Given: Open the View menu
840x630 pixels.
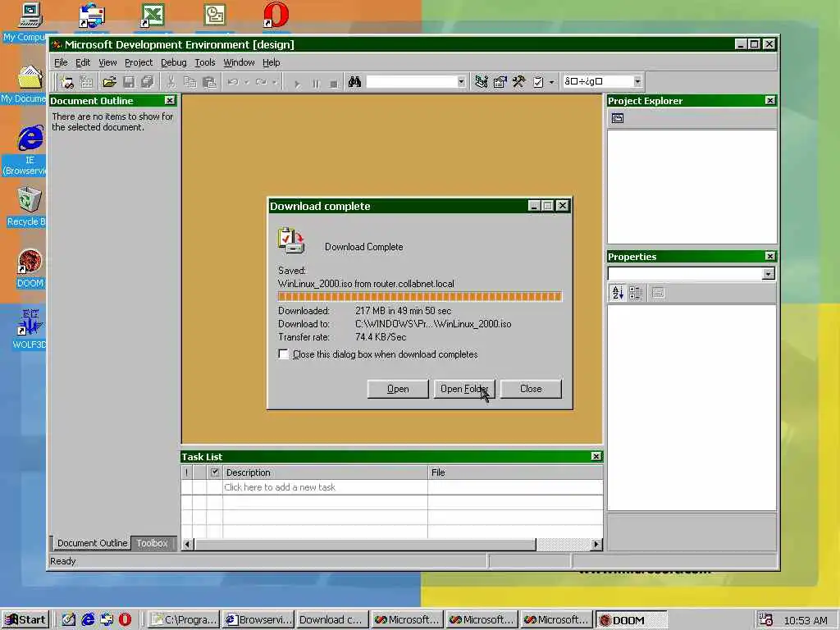Looking at the screenshot, I should coord(107,62).
